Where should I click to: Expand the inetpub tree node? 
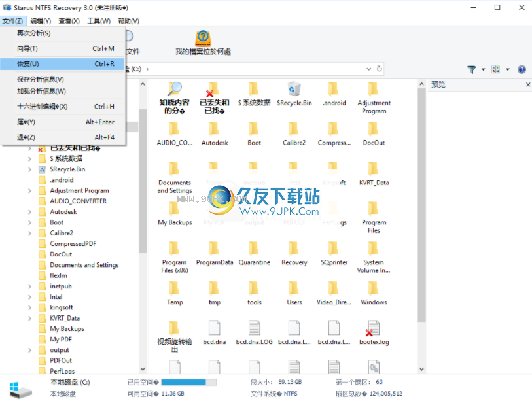pos(30,287)
